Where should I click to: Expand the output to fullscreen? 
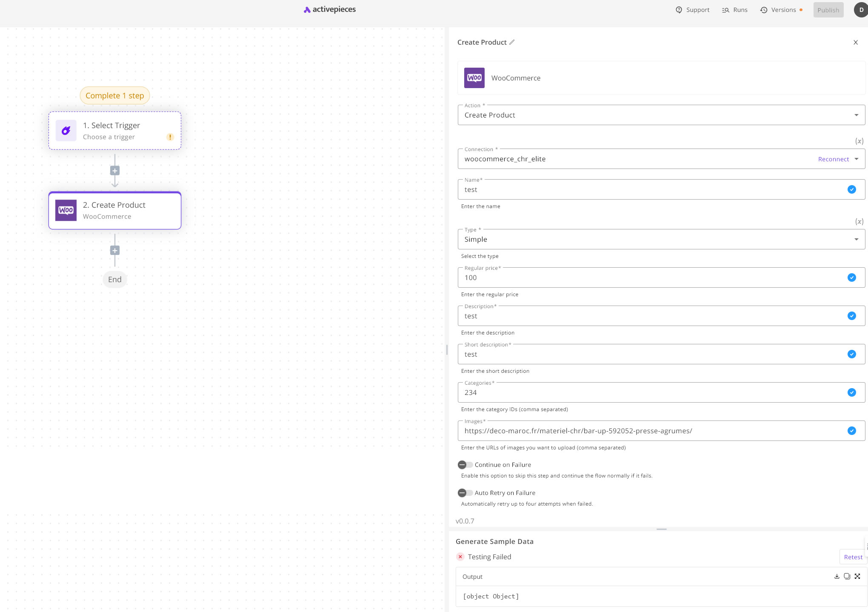[857, 576]
